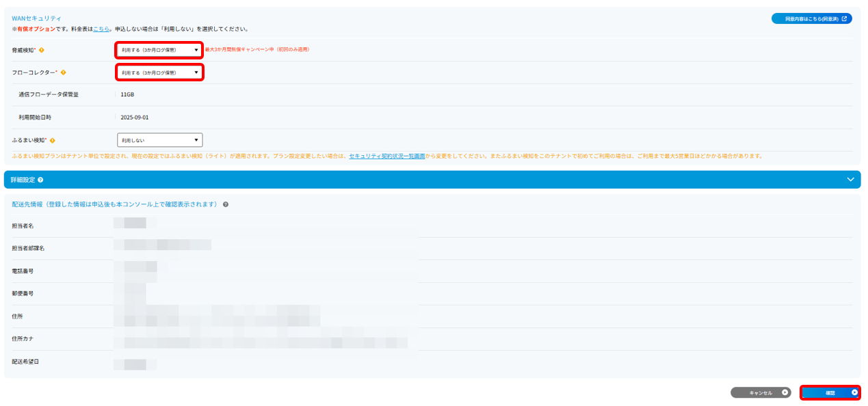Open the フローコレクター dropdown
This screenshot has height=406, width=868.
(x=159, y=72)
